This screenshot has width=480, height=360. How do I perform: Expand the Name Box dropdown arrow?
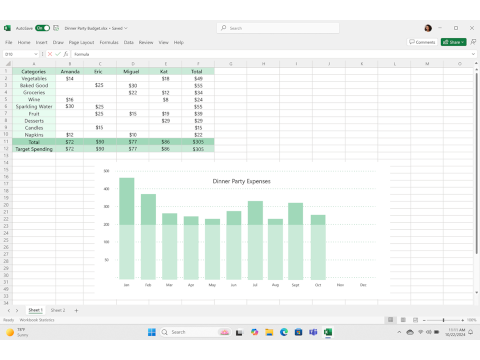tap(36, 54)
